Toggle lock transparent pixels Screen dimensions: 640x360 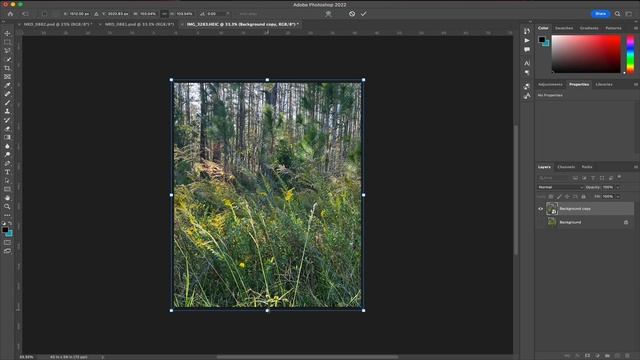coord(551,197)
